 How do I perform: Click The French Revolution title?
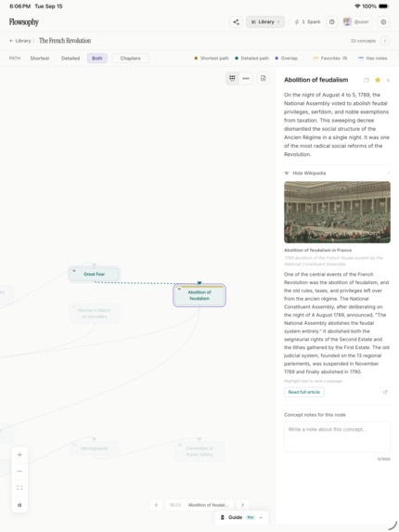[x=65, y=41]
